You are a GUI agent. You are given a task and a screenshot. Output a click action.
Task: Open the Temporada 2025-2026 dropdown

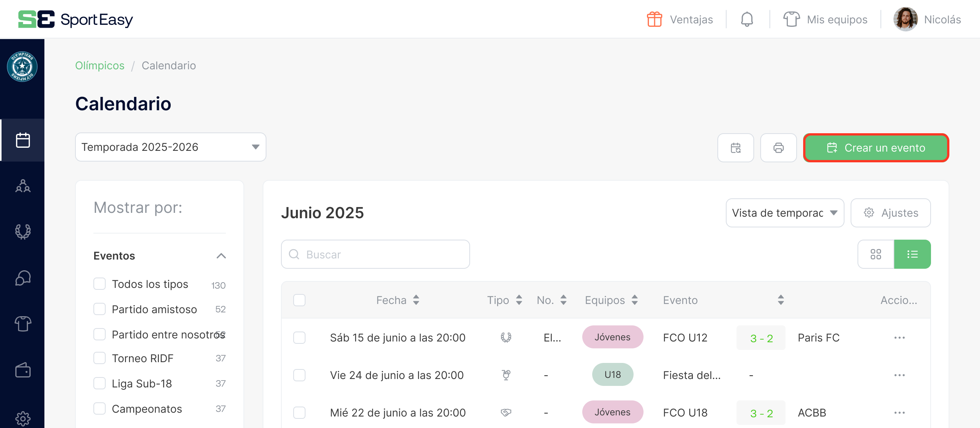(170, 147)
